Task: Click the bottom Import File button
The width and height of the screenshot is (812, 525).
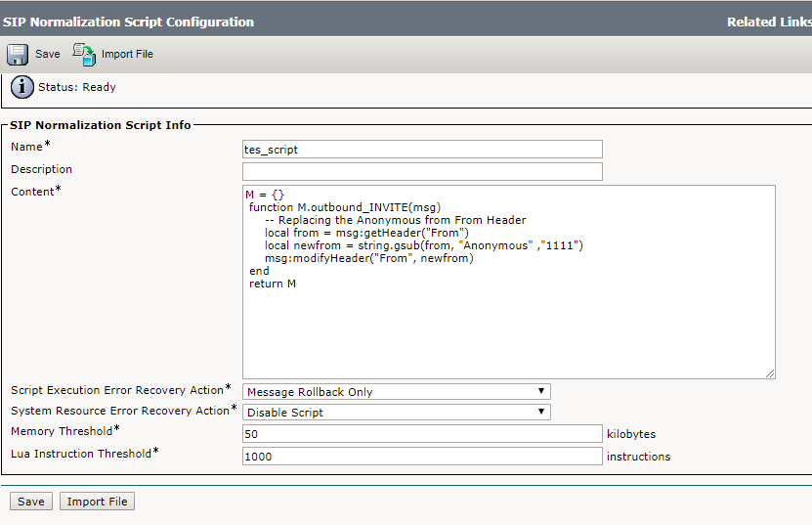Action: [x=98, y=502]
